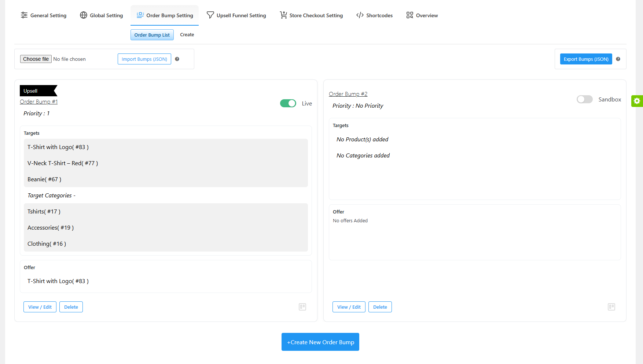This screenshot has width=643, height=364.
Task: Click Create New Order Bump button
Action: pyautogui.click(x=320, y=342)
